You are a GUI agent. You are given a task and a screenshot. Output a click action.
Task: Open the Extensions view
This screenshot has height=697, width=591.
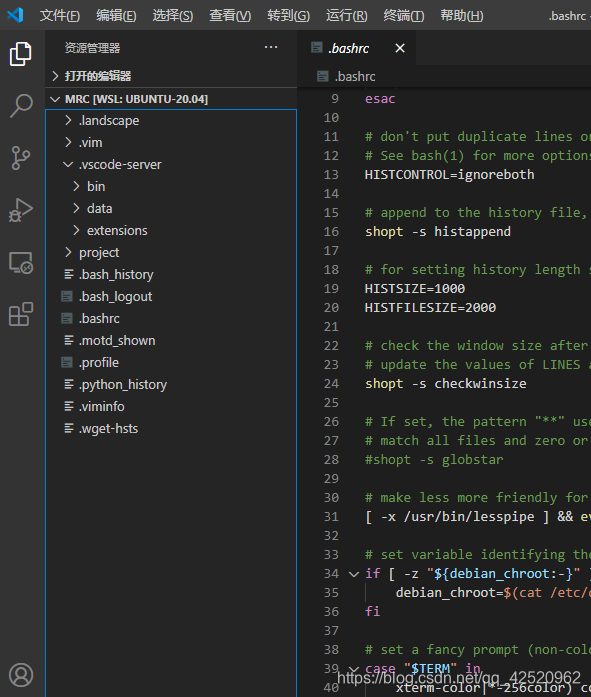pos(21,314)
